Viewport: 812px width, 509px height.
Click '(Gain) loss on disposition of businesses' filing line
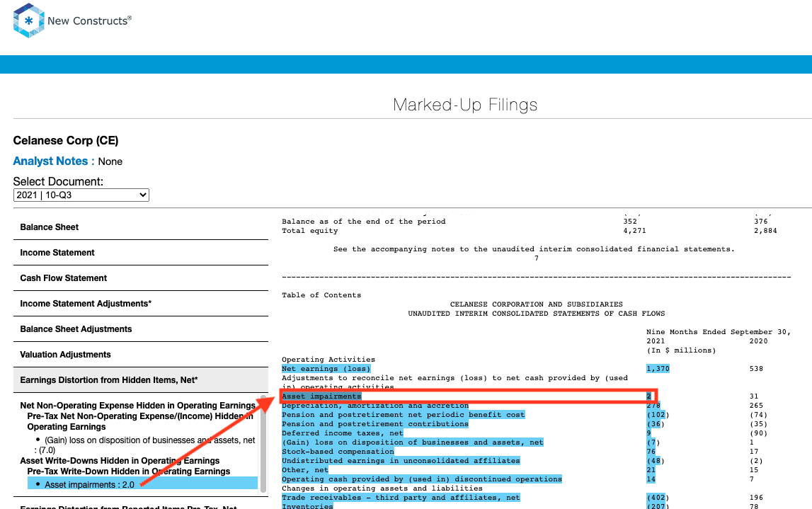point(413,442)
